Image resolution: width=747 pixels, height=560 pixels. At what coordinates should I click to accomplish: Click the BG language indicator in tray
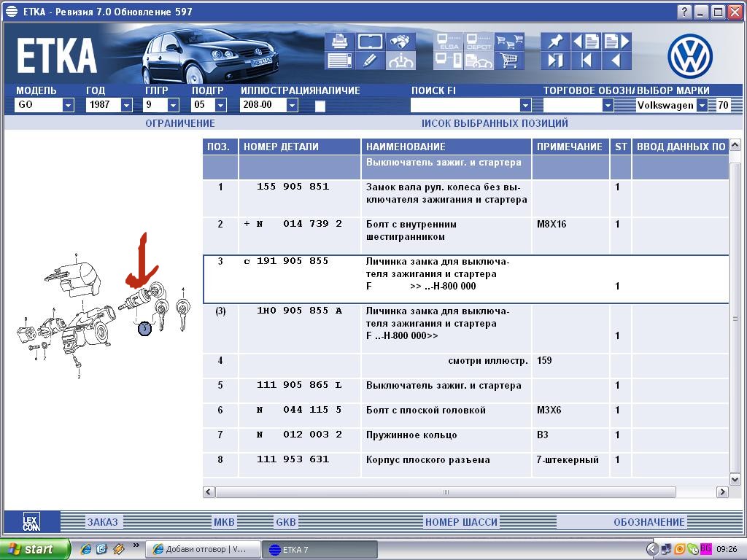point(705,548)
